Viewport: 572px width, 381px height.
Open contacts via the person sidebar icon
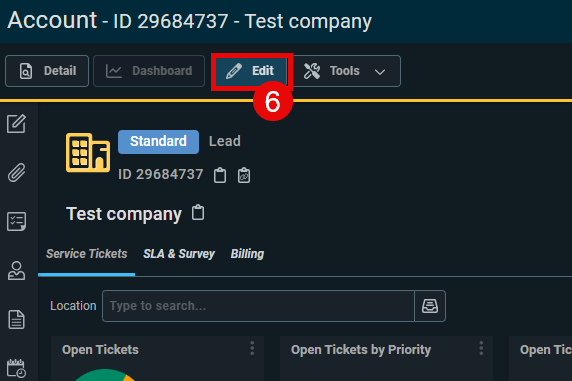[x=16, y=270]
